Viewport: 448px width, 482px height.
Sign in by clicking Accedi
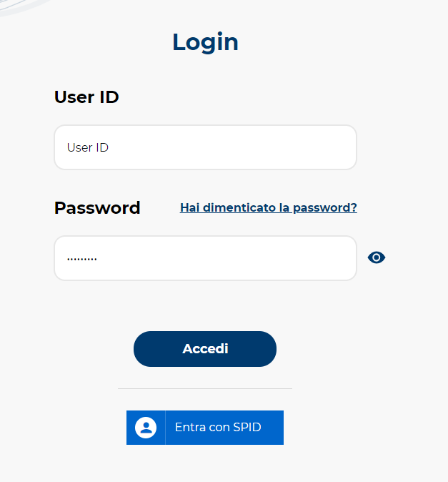click(x=205, y=349)
